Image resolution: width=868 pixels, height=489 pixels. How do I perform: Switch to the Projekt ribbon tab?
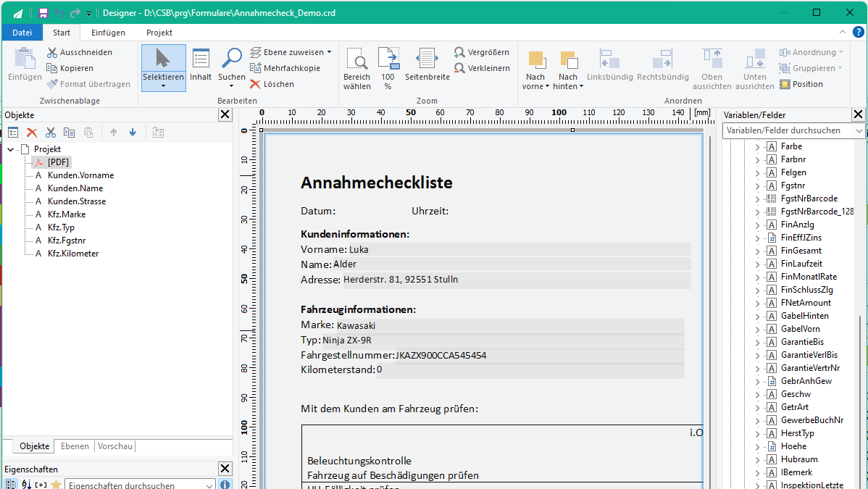click(159, 33)
